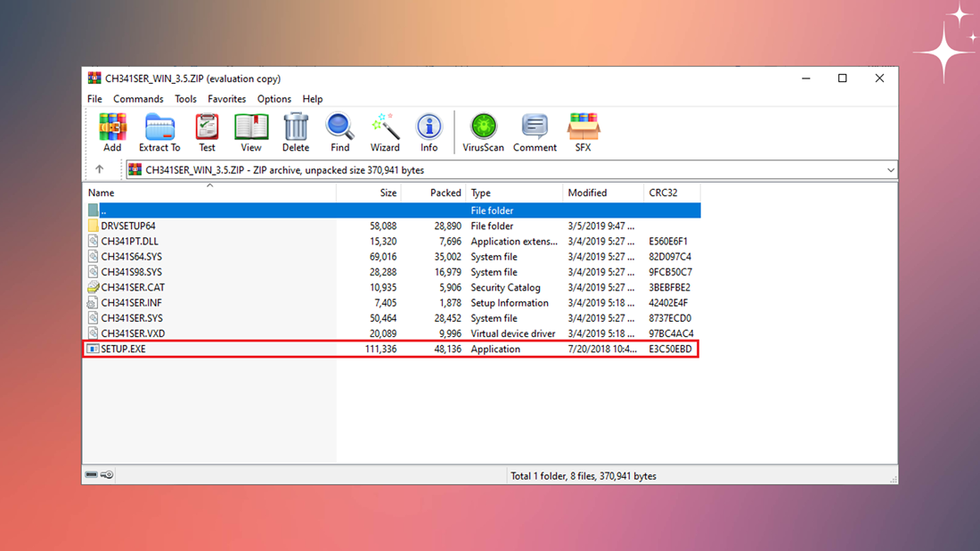Open the Comment tool
Screen dimensions: 980x551
[x=535, y=133]
